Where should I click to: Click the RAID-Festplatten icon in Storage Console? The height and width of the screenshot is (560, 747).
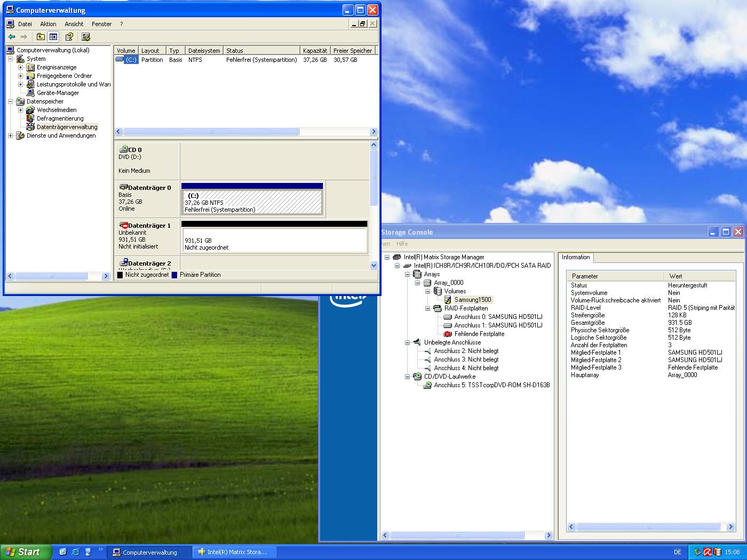point(438,308)
